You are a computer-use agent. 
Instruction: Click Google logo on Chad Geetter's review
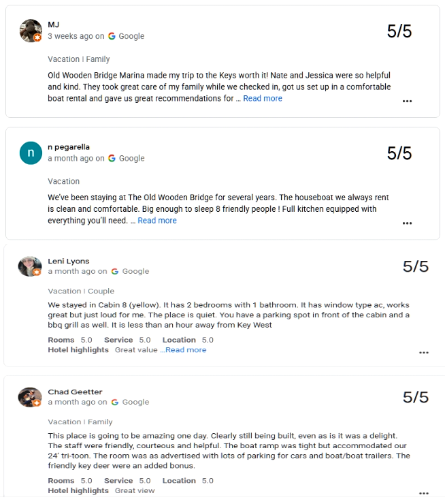click(115, 402)
